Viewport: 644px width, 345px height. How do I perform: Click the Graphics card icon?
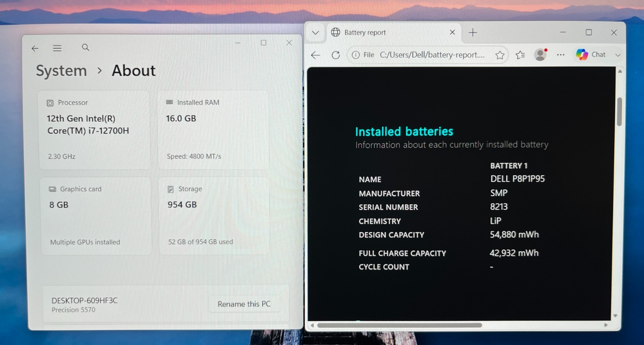(52, 189)
